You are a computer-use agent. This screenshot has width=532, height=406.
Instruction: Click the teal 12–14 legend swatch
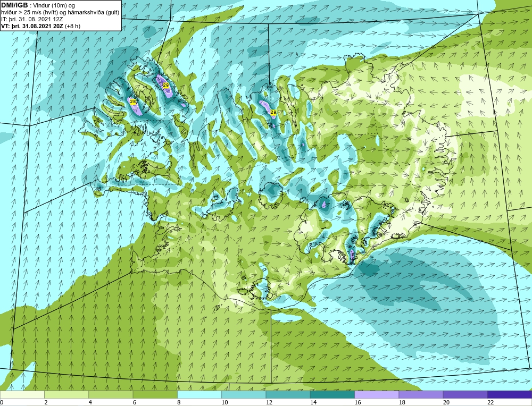click(288, 394)
